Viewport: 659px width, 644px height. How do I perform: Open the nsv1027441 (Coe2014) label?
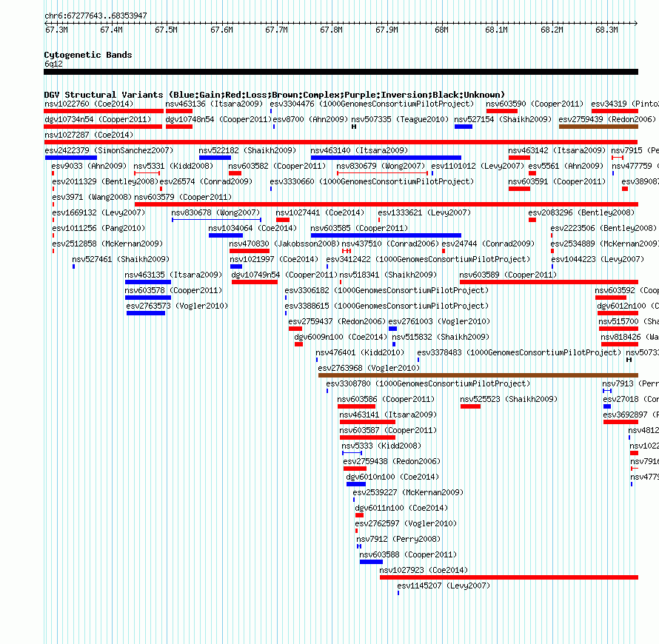[320, 212]
